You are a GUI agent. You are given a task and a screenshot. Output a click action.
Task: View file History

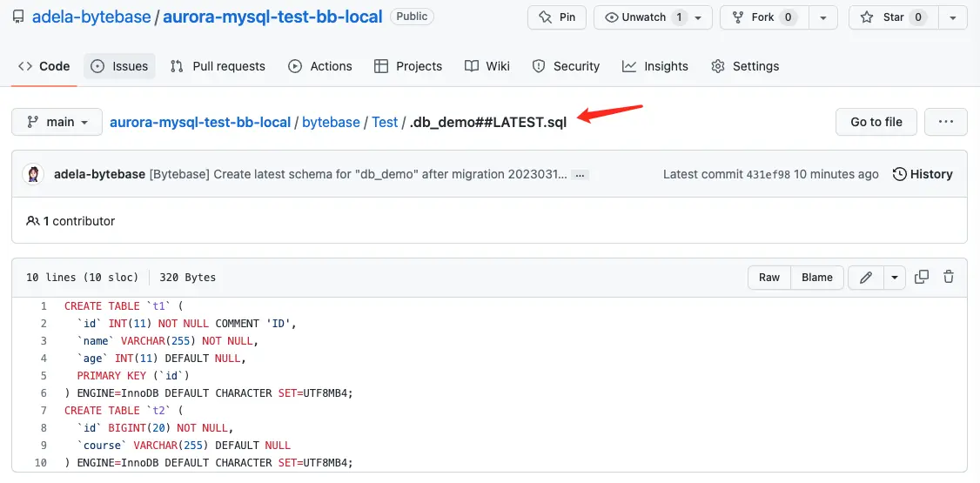point(923,174)
